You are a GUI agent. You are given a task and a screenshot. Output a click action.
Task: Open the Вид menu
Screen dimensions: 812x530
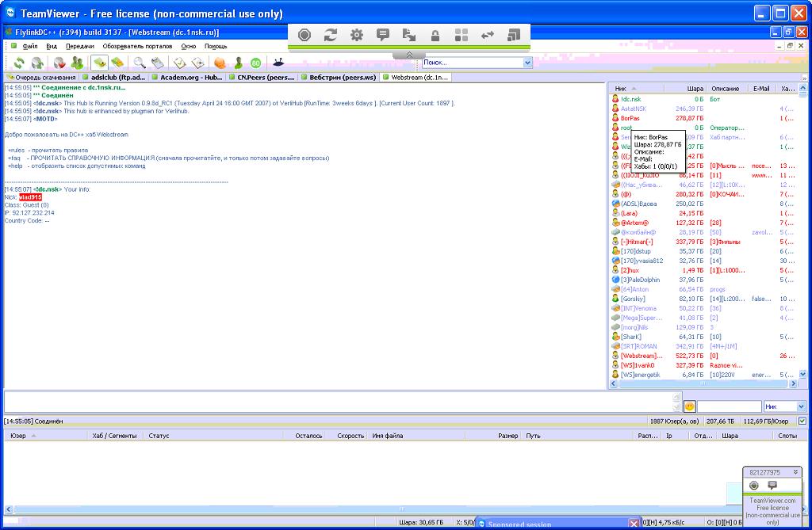tap(52, 46)
